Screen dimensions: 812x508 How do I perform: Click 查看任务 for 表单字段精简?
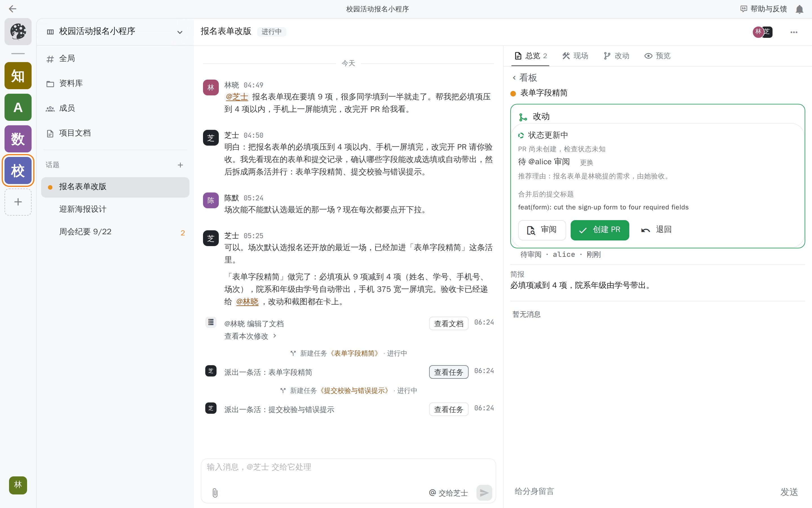(449, 372)
